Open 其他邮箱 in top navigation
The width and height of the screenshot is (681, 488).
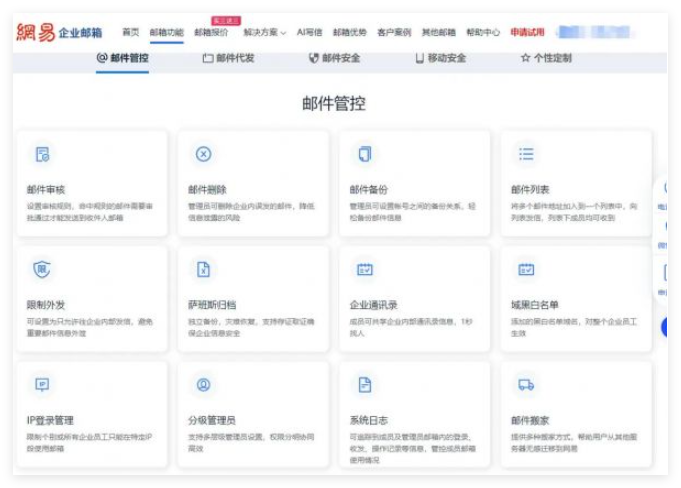click(x=439, y=32)
